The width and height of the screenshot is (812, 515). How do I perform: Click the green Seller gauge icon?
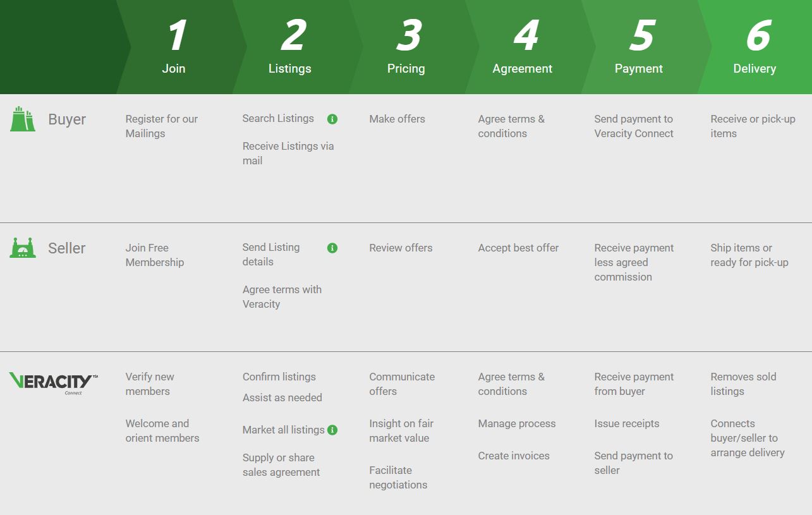pyautogui.click(x=23, y=248)
